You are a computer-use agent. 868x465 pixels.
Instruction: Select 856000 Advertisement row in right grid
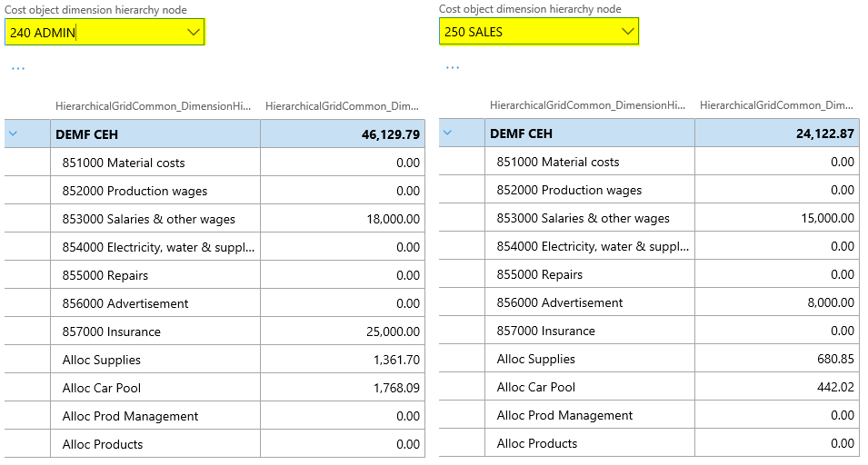(x=560, y=302)
